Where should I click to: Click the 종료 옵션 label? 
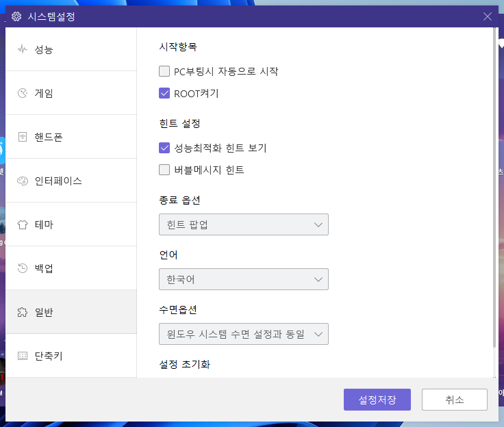179,200
